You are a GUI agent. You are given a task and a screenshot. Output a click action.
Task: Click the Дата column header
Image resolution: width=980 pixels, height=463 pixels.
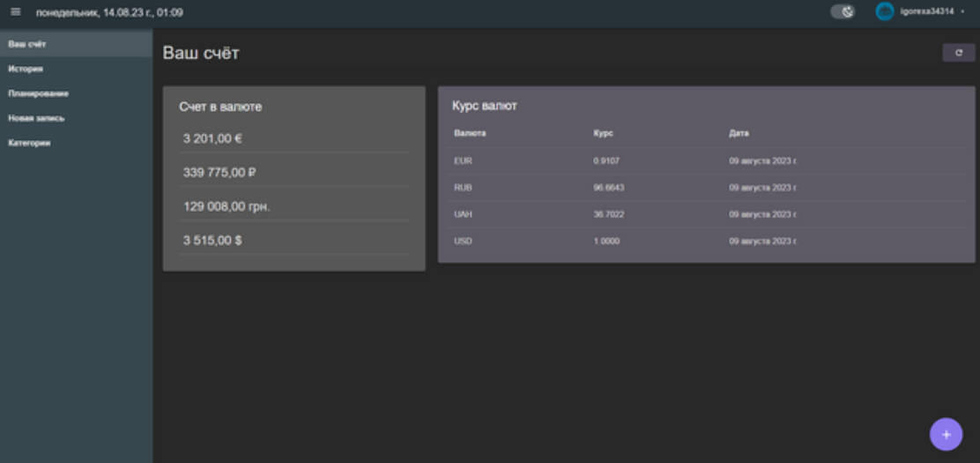point(739,133)
